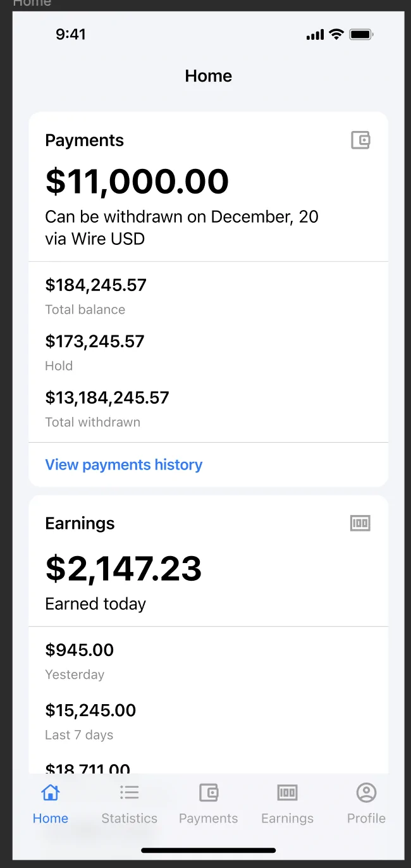Switch to the Profile tab label

tap(366, 818)
